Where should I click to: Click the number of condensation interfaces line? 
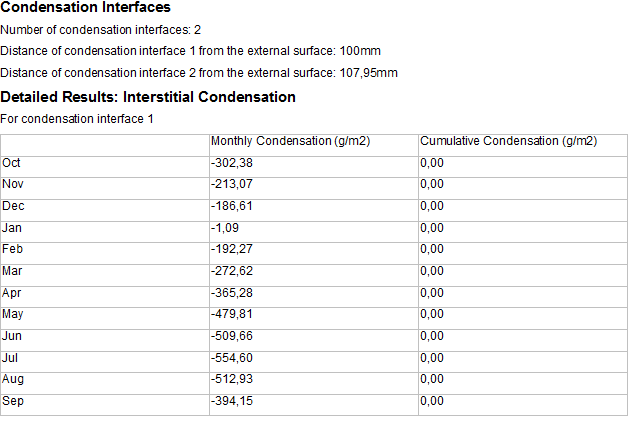pos(101,30)
